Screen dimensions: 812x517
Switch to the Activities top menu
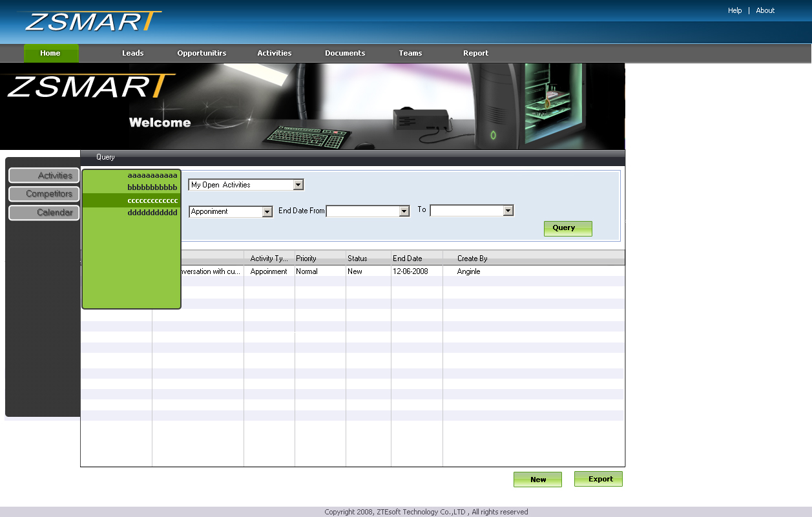[274, 53]
